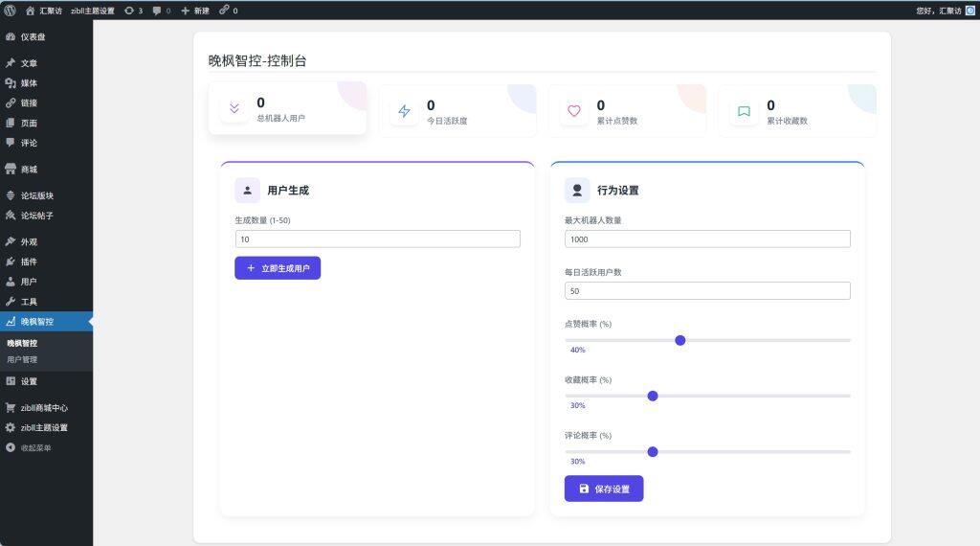Screen dimensions: 980x546
Task: Click the WordPress logo icon in admin bar
Action: 10,10
